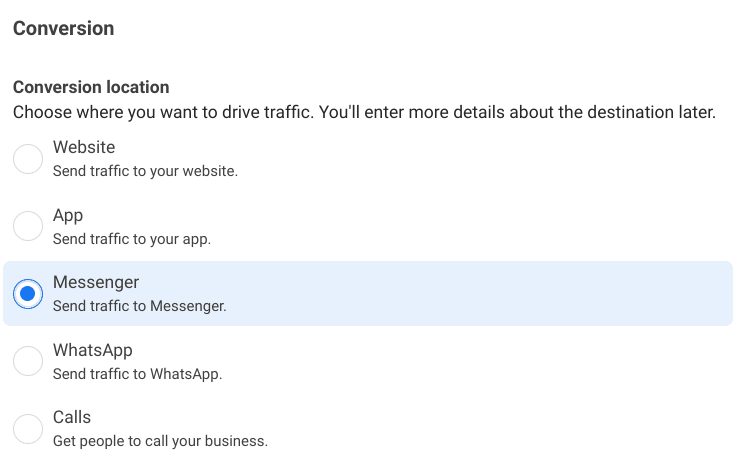Click the App option label
The image size is (737, 471).
coord(68,215)
